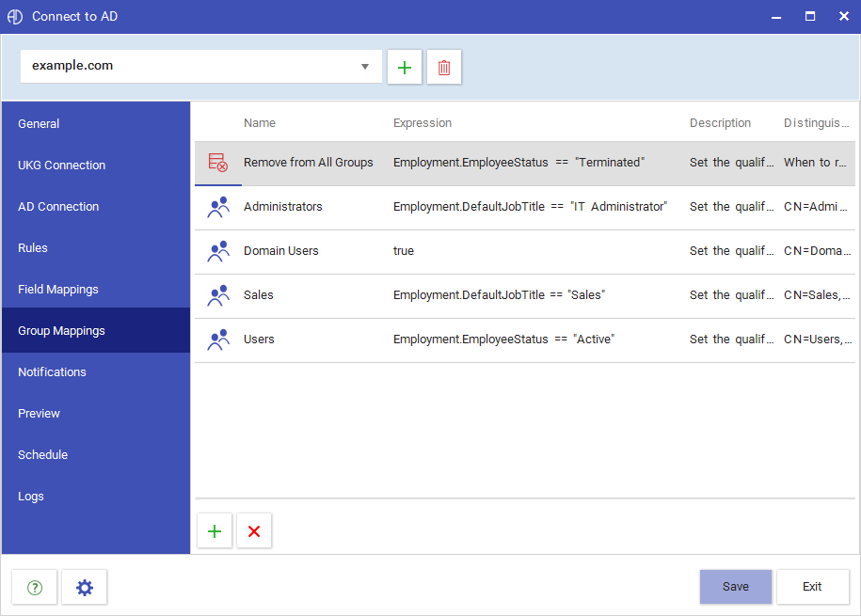Click the Users group icon

click(x=218, y=340)
